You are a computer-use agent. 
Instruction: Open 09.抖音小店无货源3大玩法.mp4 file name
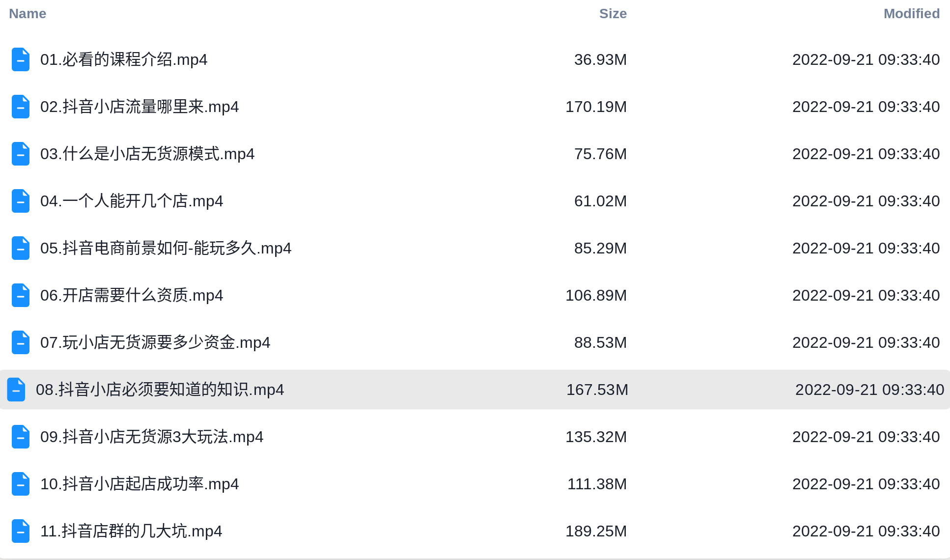[x=152, y=437]
